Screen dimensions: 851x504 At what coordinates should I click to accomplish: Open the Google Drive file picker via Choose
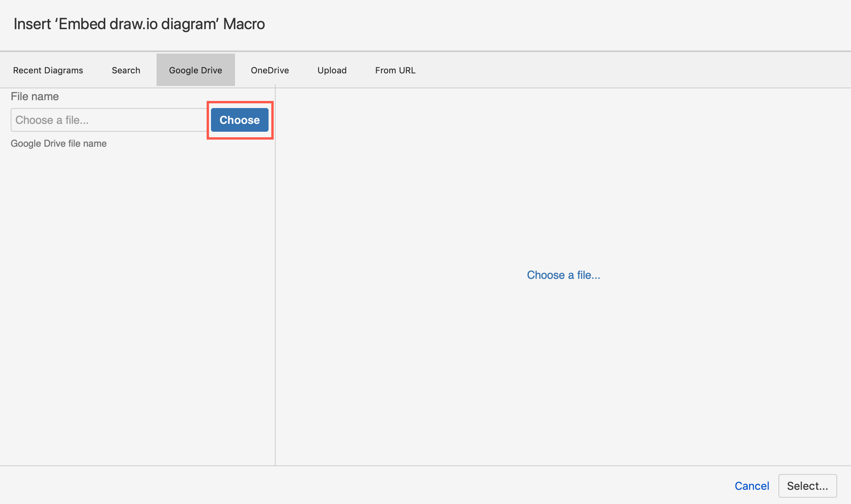(239, 120)
